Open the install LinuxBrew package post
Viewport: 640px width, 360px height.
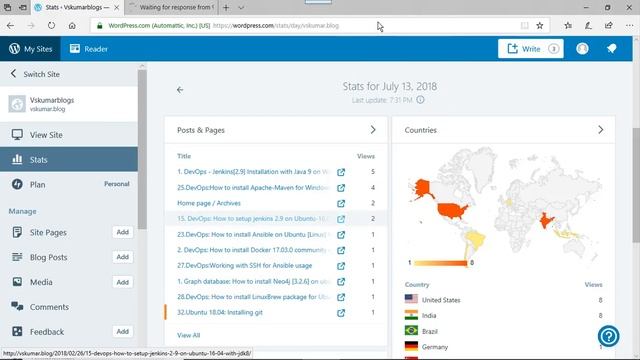tap(253, 297)
